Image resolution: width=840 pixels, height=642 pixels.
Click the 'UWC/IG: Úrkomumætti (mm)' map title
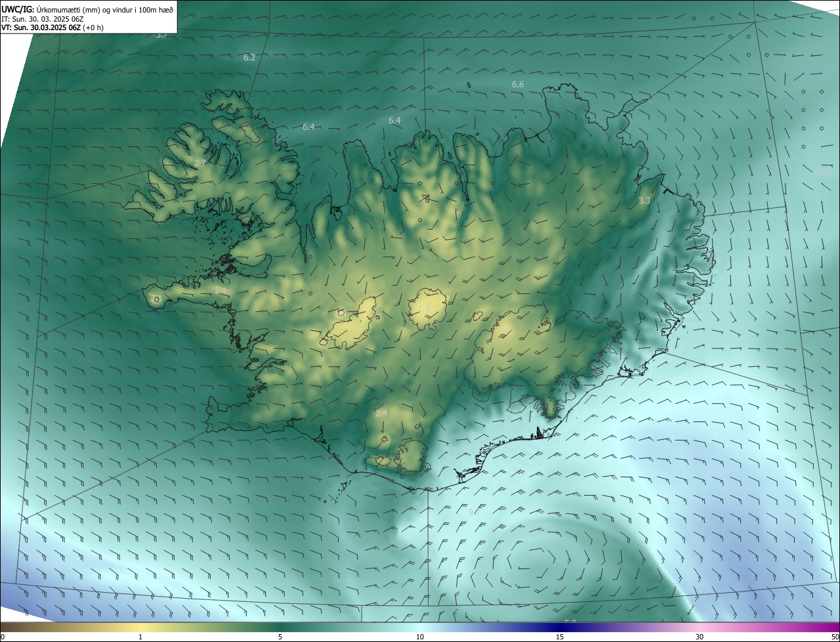click(x=87, y=9)
